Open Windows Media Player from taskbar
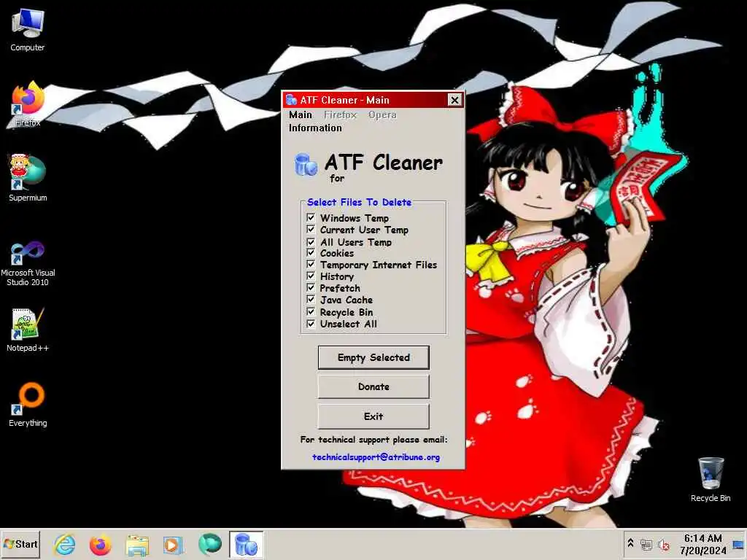The image size is (747, 560). click(x=173, y=544)
